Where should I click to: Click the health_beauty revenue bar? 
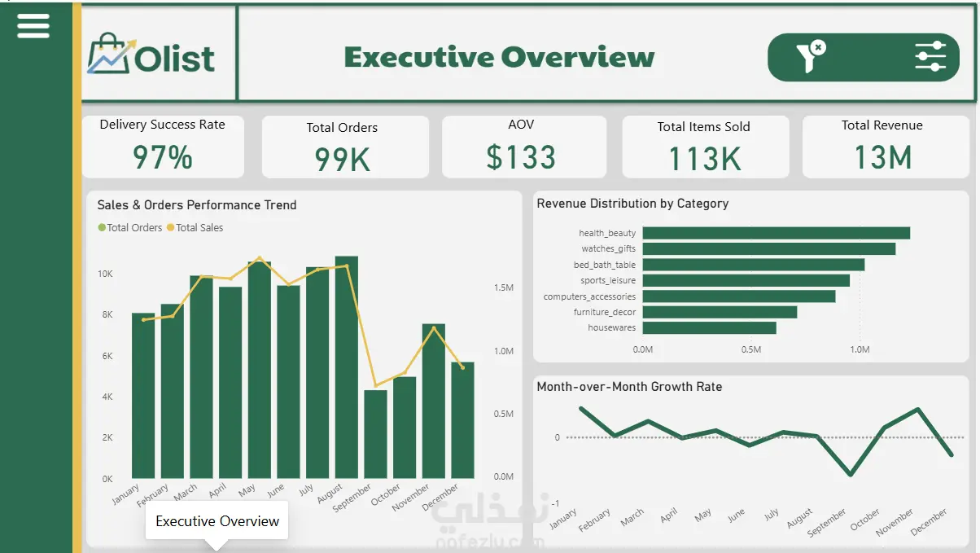pos(776,233)
